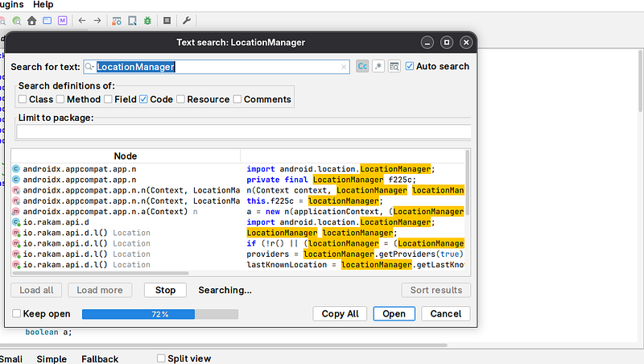Navigate forward with the right arrow
This screenshot has height=364, width=644.
click(97, 21)
